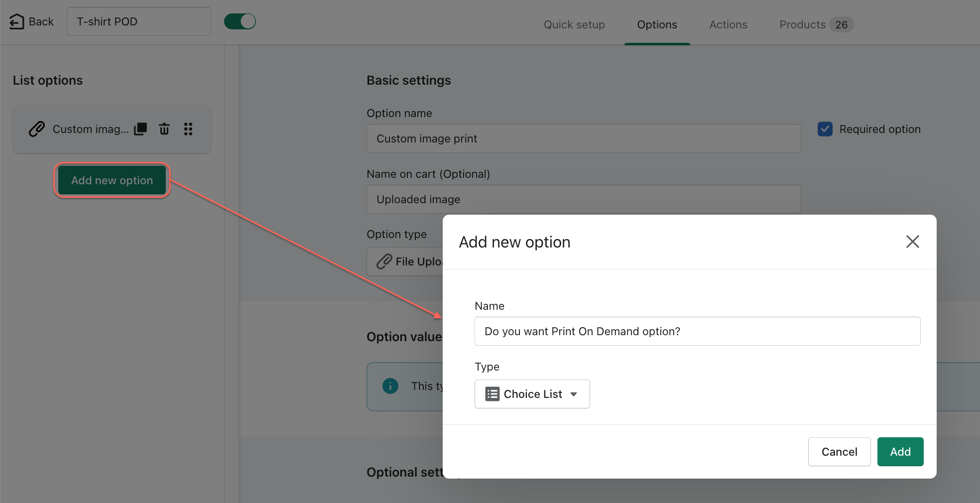Click the dialog Name input field
Screen dimensions: 980x503
(x=697, y=331)
